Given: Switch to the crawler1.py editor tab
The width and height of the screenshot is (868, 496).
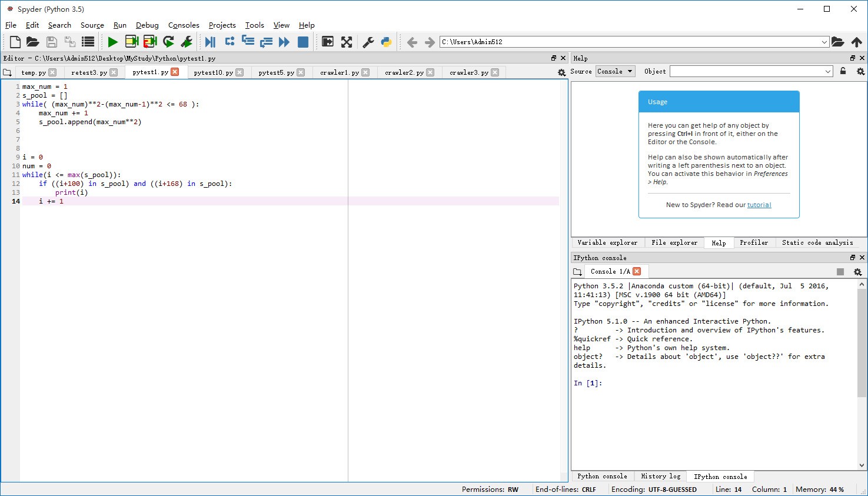Looking at the screenshot, I should click(x=339, y=72).
